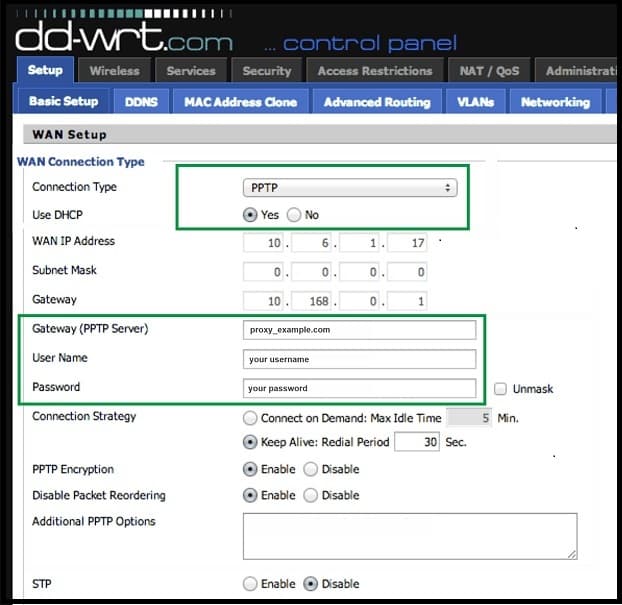
Task: Click the Gateway (PPTP Server) field
Action: pyautogui.click(x=359, y=330)
